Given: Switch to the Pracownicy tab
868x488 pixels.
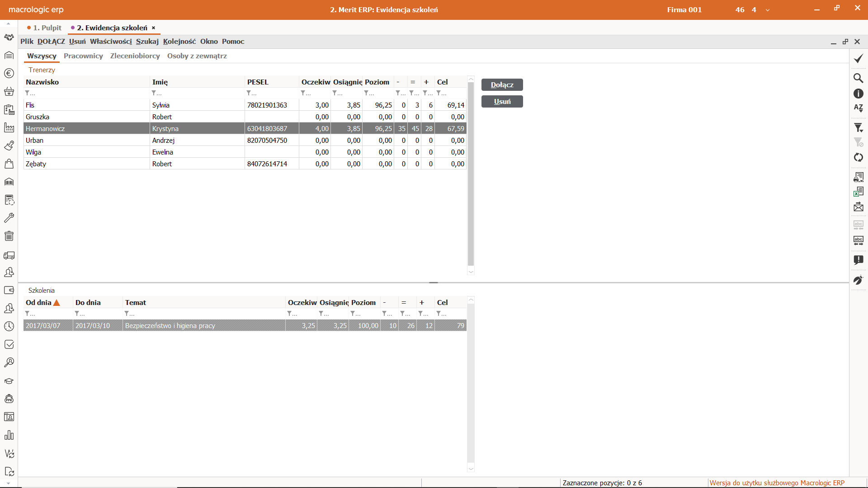Looking at the screenshot, I should click(83, 56).
